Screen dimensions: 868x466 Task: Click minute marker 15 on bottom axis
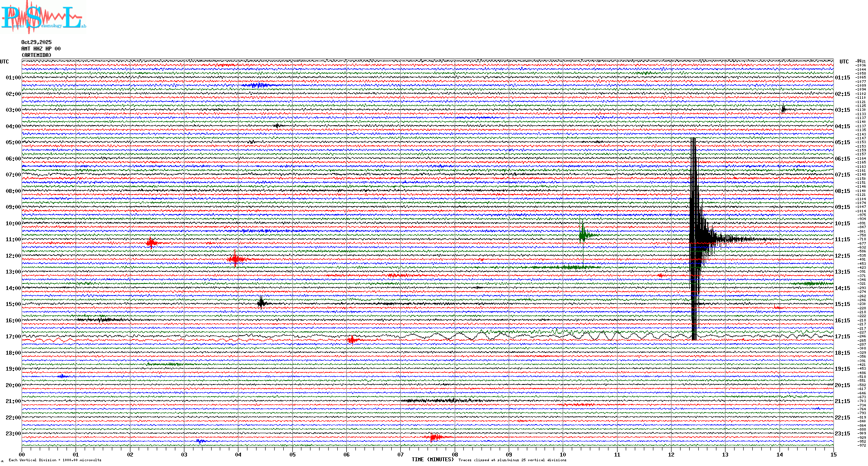(833, 454)
